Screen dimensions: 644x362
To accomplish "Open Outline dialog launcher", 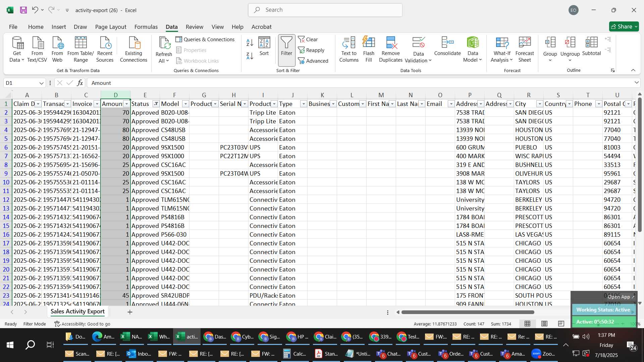I will [x=613, y=70].
